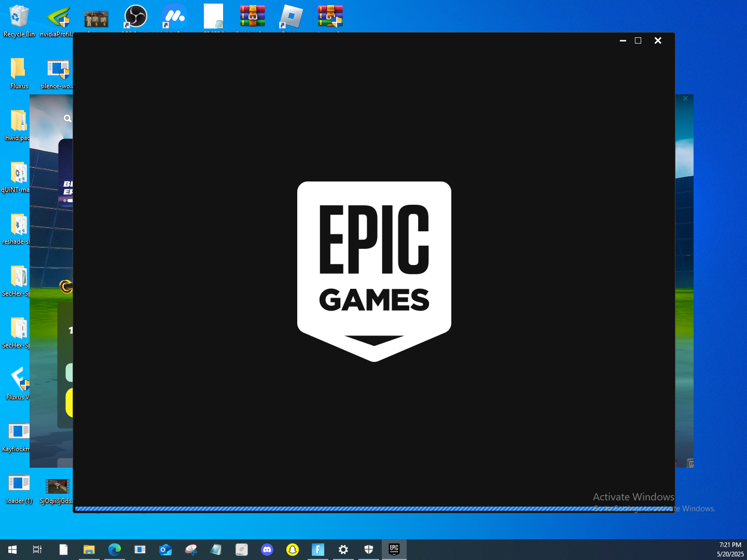Open Microsoft Edge from the taskbar
This screenshot has width=747, height=560.
(115, 550)
